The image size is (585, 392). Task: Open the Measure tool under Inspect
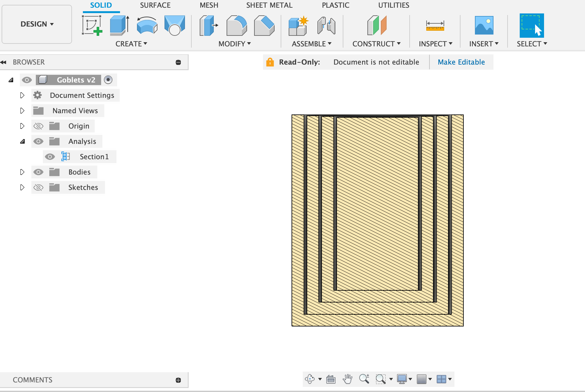click(x=435, y=26)
